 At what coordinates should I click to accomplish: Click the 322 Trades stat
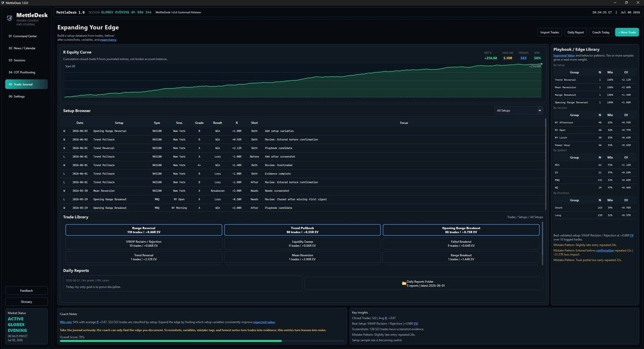click(x=524, y=58)
